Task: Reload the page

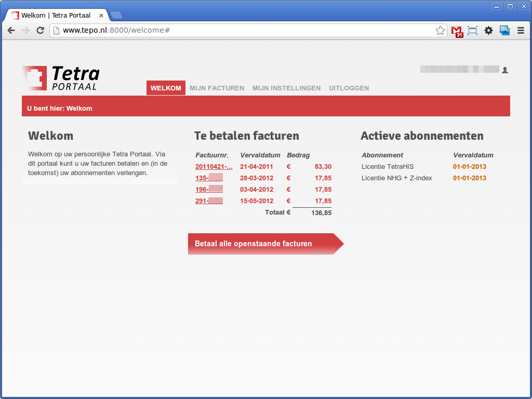Action: pos(40,31)
